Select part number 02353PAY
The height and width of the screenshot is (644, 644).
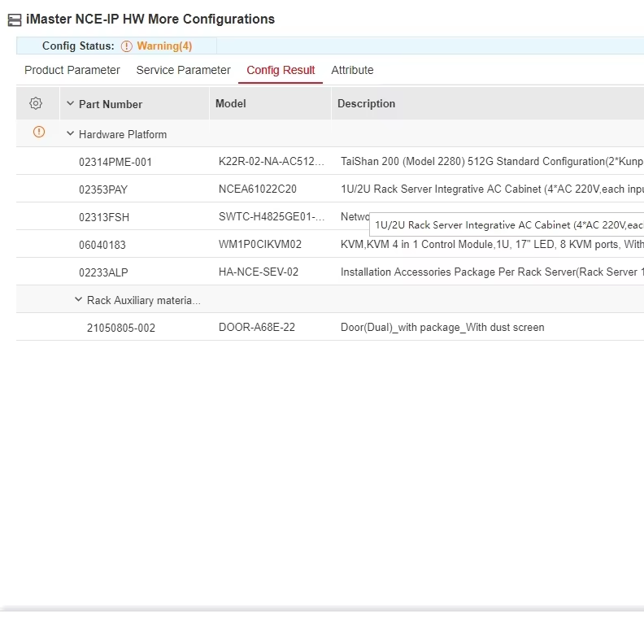click(103, 189)
